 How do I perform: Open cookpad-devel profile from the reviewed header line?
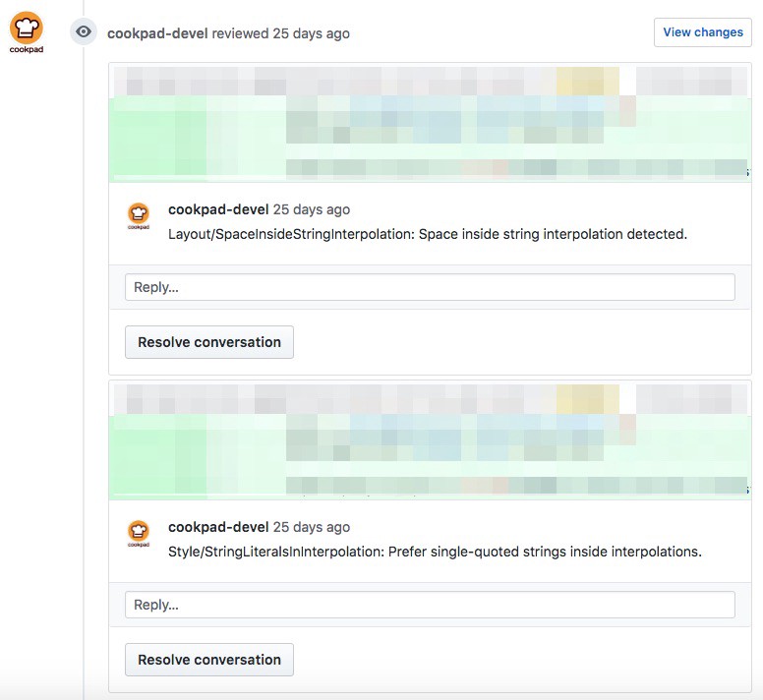pos(157,33)
